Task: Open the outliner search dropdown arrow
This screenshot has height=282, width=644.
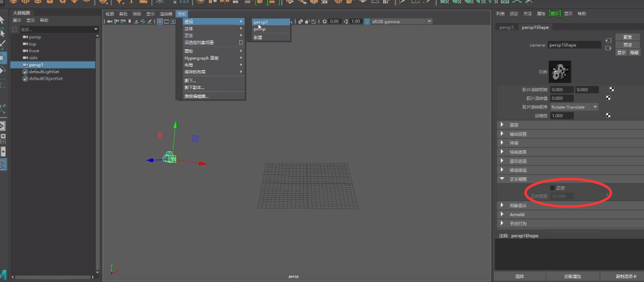Action: [96, 30]
